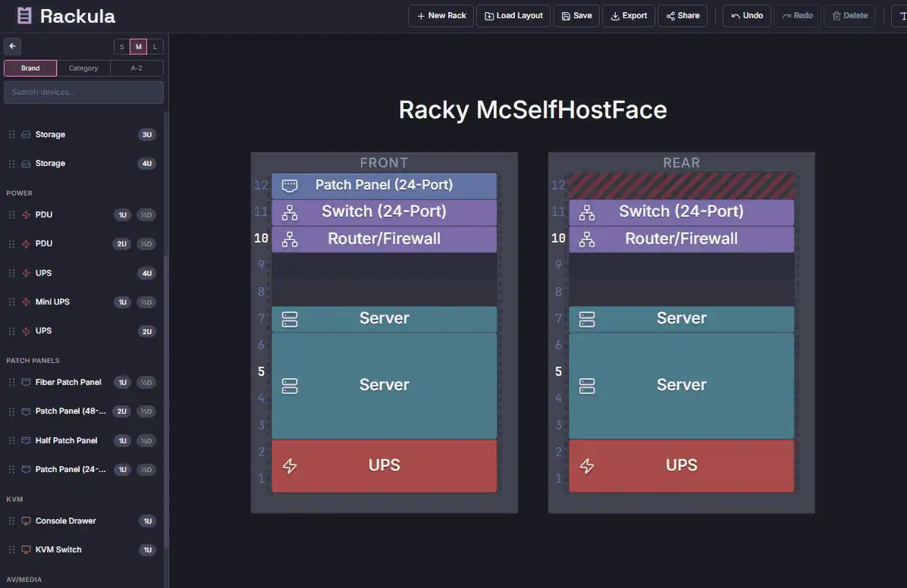Click the KVM Switch monitor icon
Image resolution: width=907 pixels, height=588 pixels.
click(26, 550)
